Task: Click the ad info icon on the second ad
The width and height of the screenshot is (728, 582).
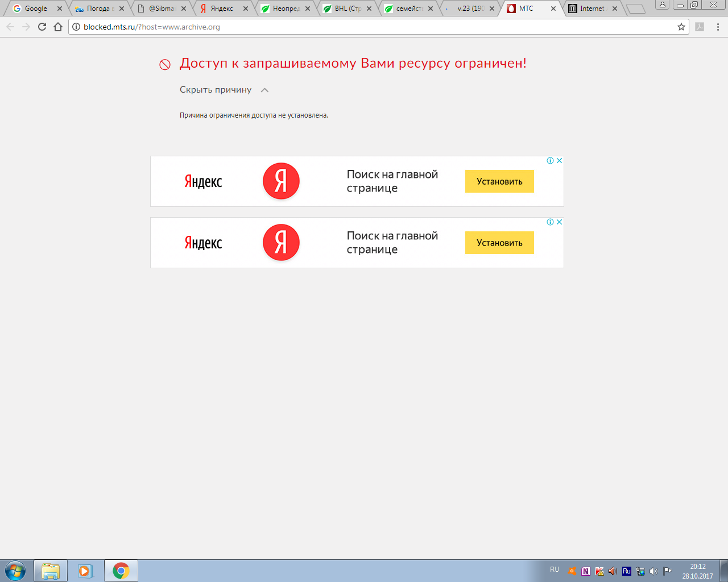Action: coord(550,222)
